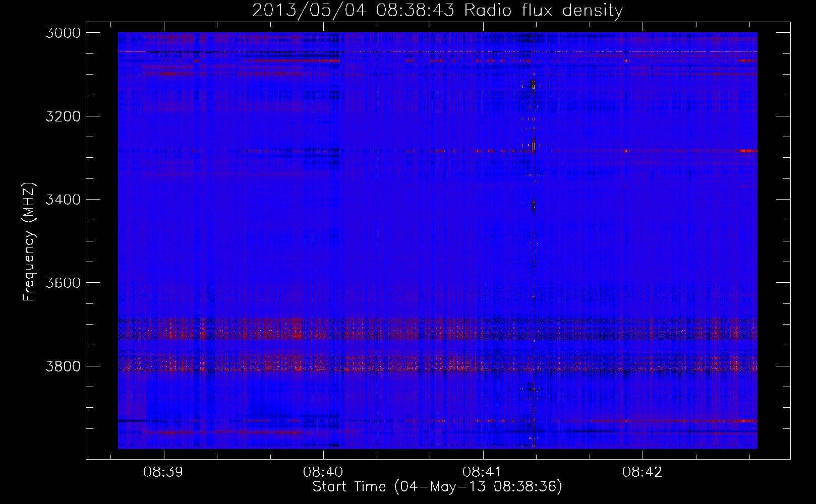Viewport: 816px width, 504px height.
Task: Click the 'Start Time (04-May-13 08:38:36)' label
Action: 437,487
